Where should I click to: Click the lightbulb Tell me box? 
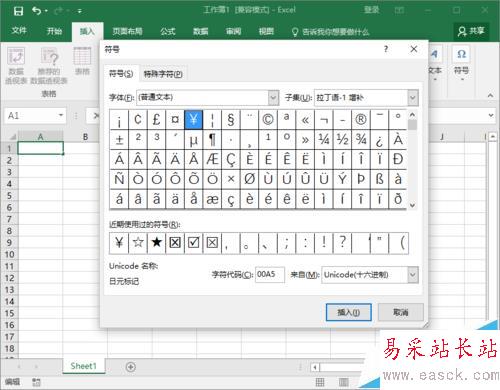pyautogui.click(x=330, y=32)
